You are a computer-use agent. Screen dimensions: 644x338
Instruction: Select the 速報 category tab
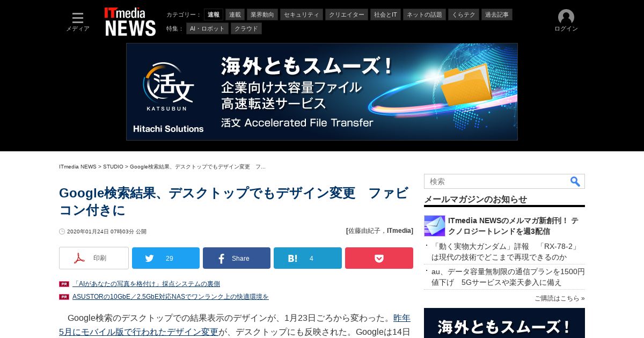(x=214, y=14)
